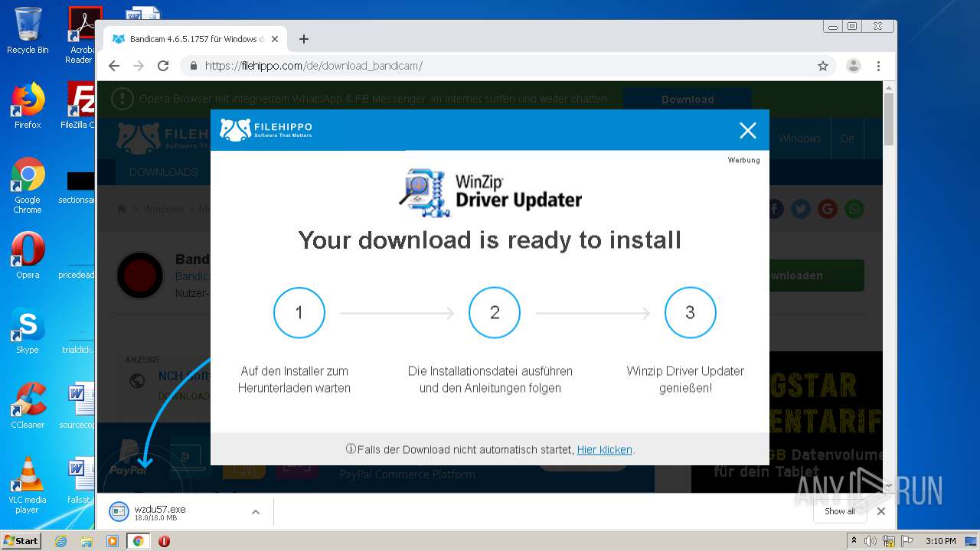The image size is (980, 551).
Task: Close the Chrome downloads bar
Action: [881, 511]
